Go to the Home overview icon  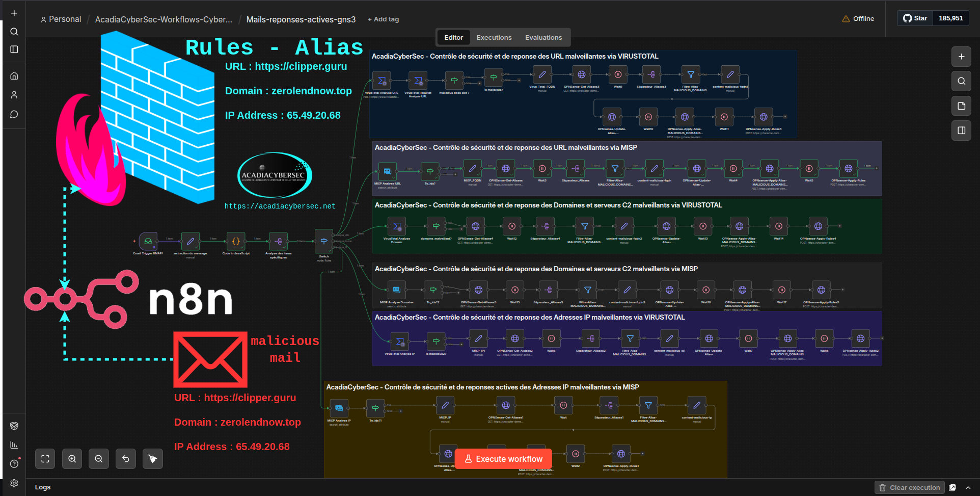(x=14, y=76)
